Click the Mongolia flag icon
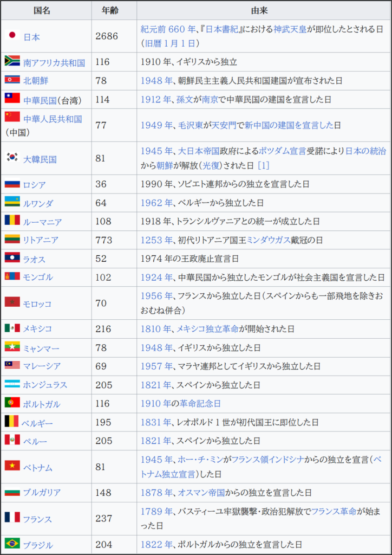 (12, 276)
